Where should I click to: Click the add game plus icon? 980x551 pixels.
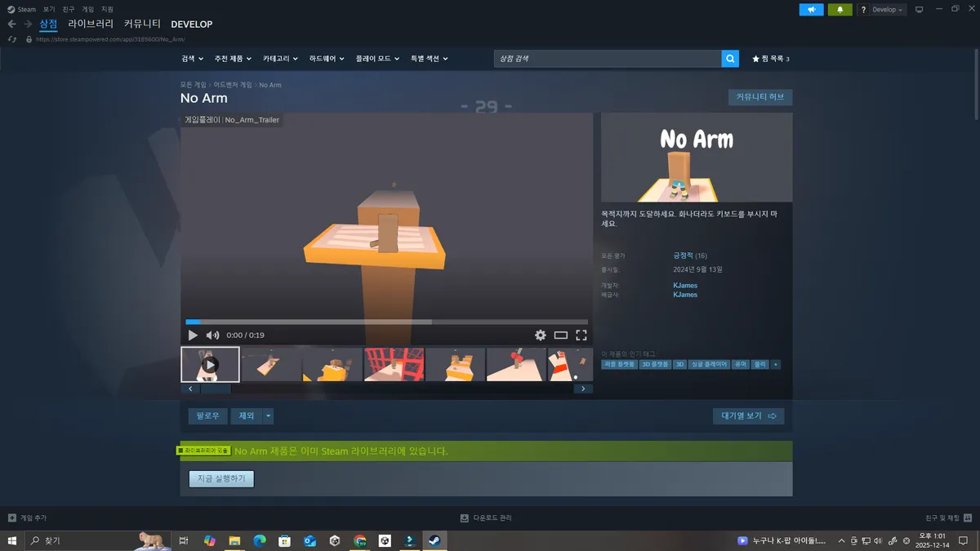point(12,518)
